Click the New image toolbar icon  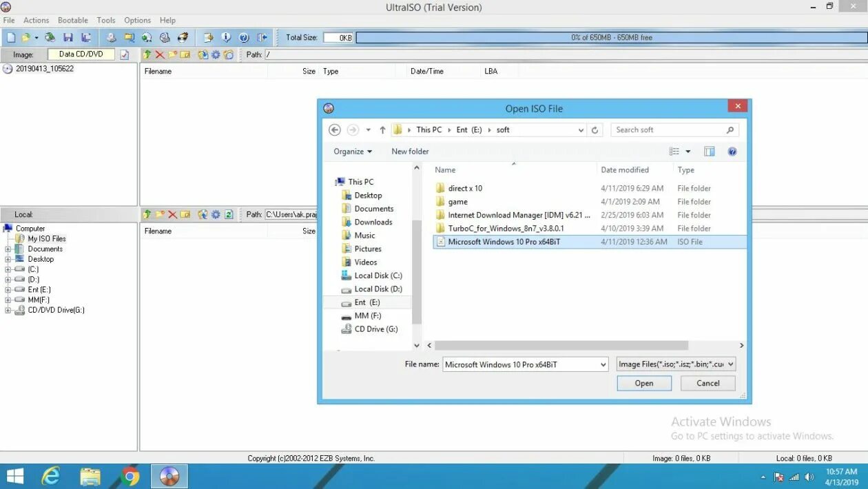coord(10,37)
